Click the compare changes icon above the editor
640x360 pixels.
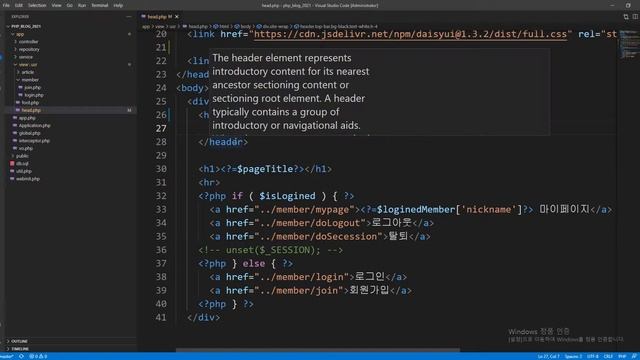(626, 17)
